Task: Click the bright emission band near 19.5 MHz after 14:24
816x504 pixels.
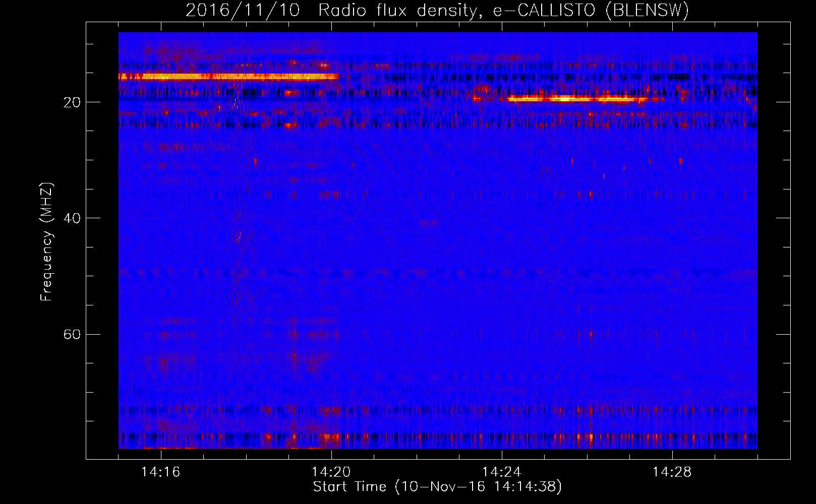Action: tap(577, 99)
